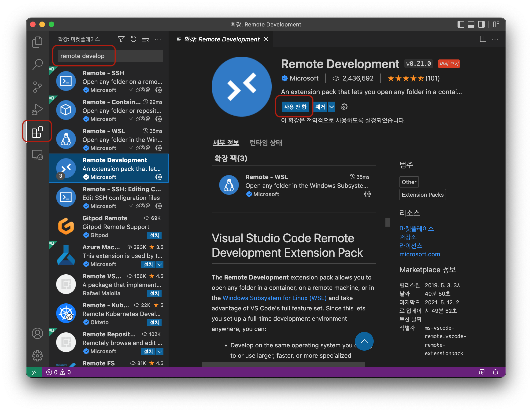Refresh the extensions list
This screenshot has height=412, width=532.
pos(133,39)
